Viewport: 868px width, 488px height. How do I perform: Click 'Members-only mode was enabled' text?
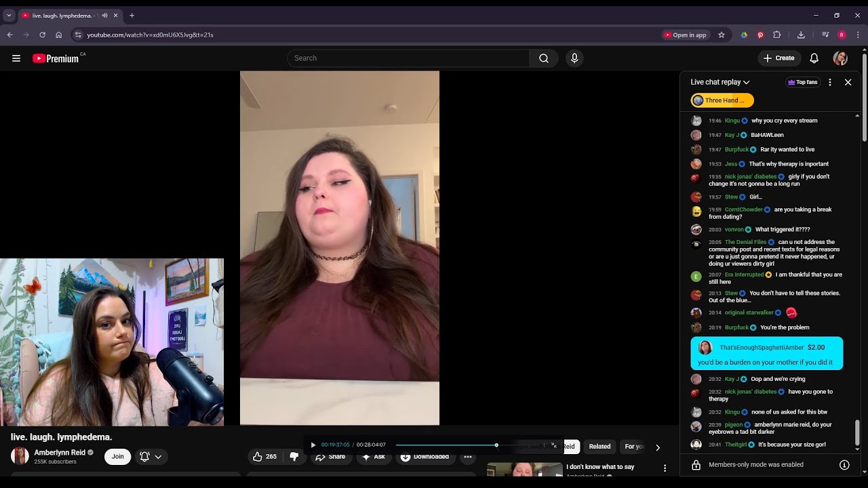coord(756,465)
